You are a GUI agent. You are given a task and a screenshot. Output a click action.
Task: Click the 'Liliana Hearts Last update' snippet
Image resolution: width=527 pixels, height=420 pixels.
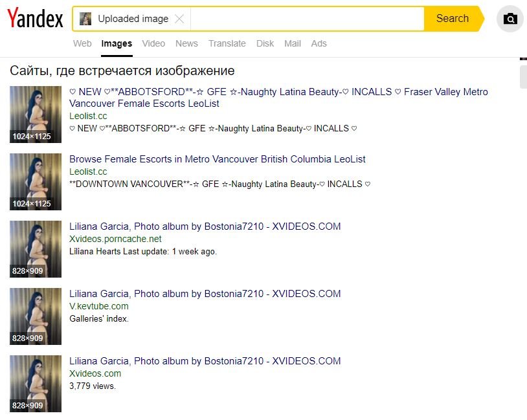143,251
